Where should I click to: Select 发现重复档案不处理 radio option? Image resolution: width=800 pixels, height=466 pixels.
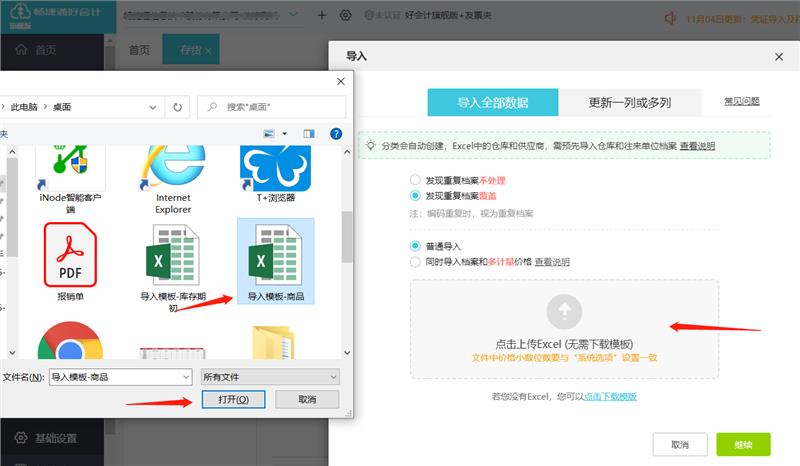416,180
